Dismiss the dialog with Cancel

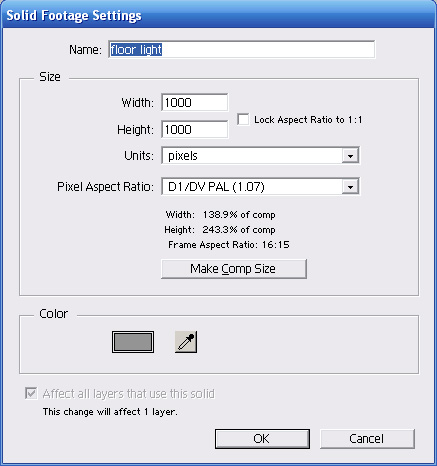click(x=367, y=439)
